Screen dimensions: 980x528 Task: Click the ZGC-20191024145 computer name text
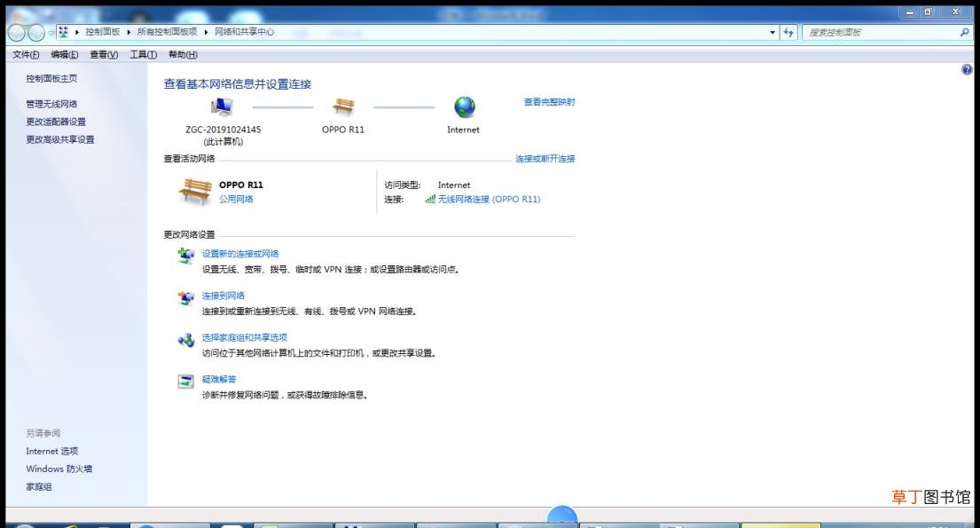[223, 130]
